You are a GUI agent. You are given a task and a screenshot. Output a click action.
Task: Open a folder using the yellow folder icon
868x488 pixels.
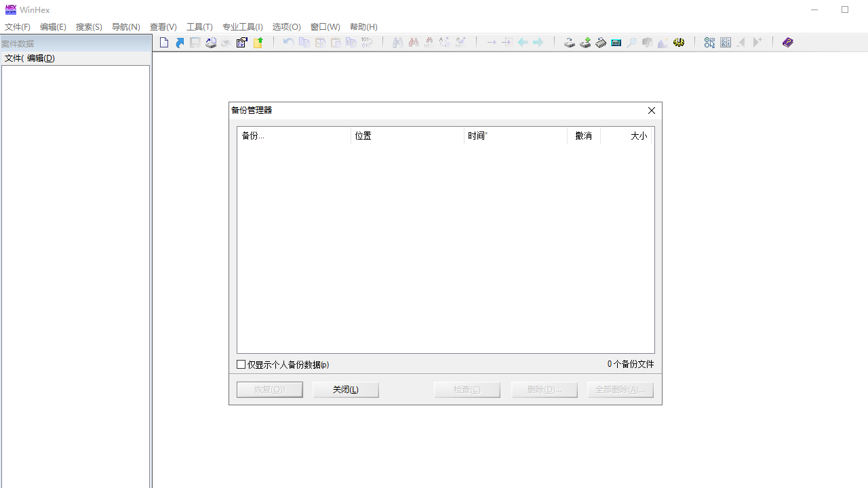click(258, 42)
